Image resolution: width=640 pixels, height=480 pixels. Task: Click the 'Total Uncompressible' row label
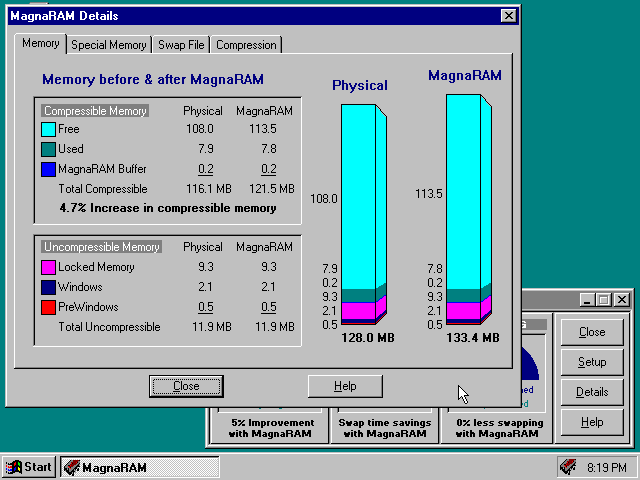109,327
